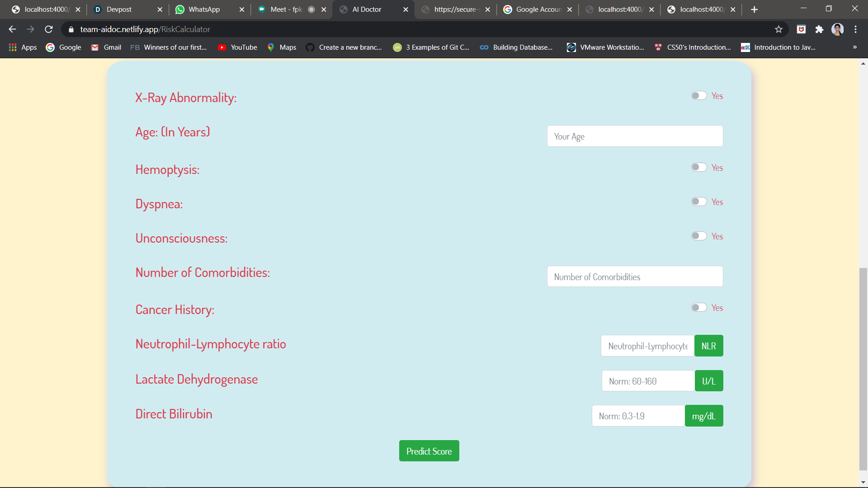The image size is (868, 488).
Task: Open the Apps grid bookmark
Action: (x=23, y=47)
